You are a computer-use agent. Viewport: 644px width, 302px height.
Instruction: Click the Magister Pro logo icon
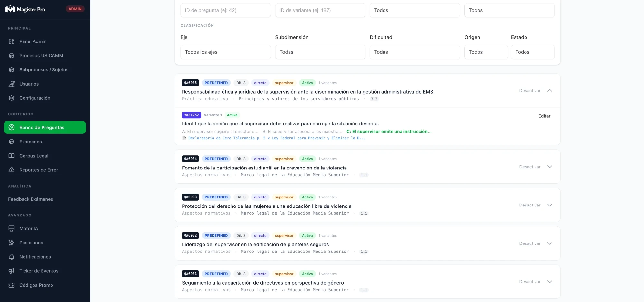point(10,9)
